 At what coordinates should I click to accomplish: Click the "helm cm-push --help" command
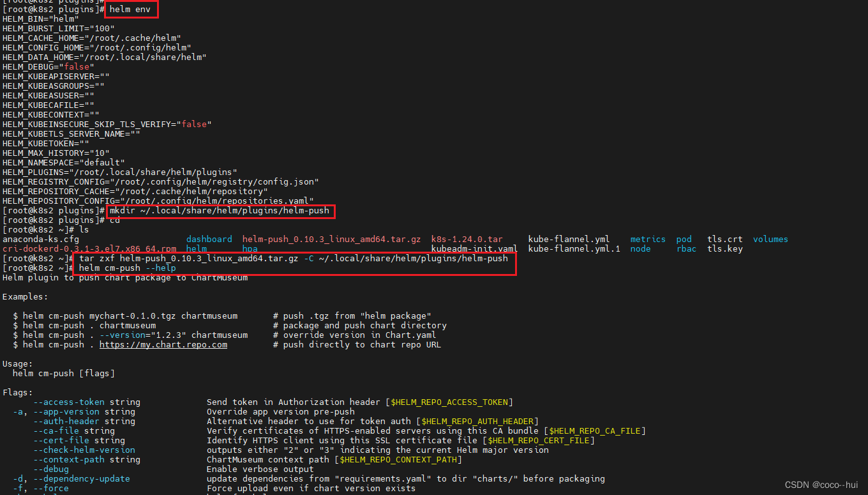coord(127,268)
